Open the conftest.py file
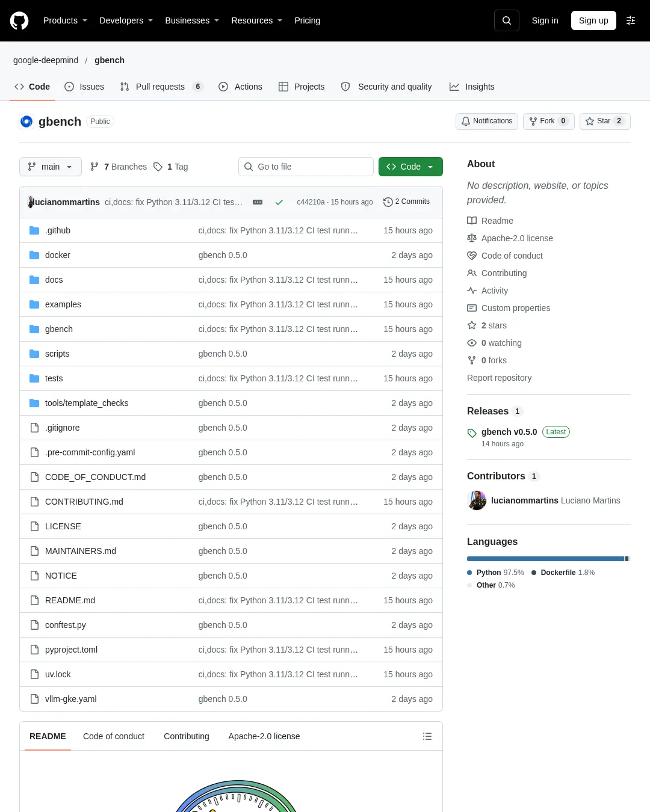This screenshot has width=650, height=812. [66, 625]
